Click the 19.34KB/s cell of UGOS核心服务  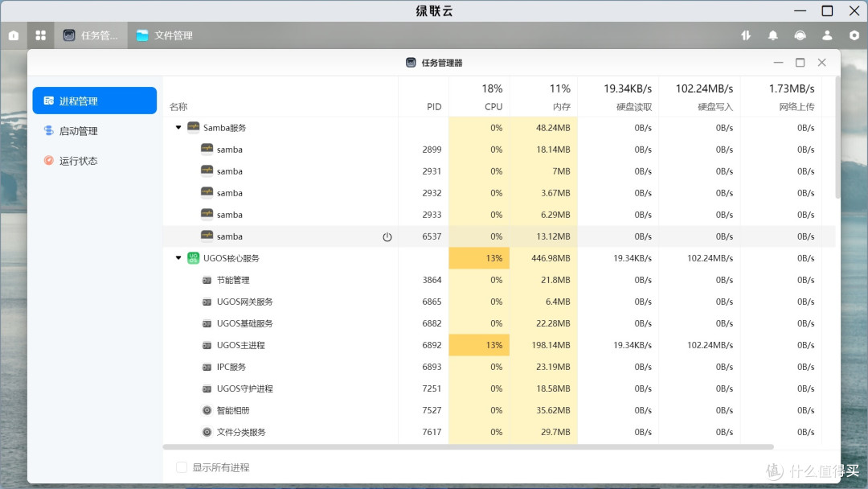click(x=633, y=258)
